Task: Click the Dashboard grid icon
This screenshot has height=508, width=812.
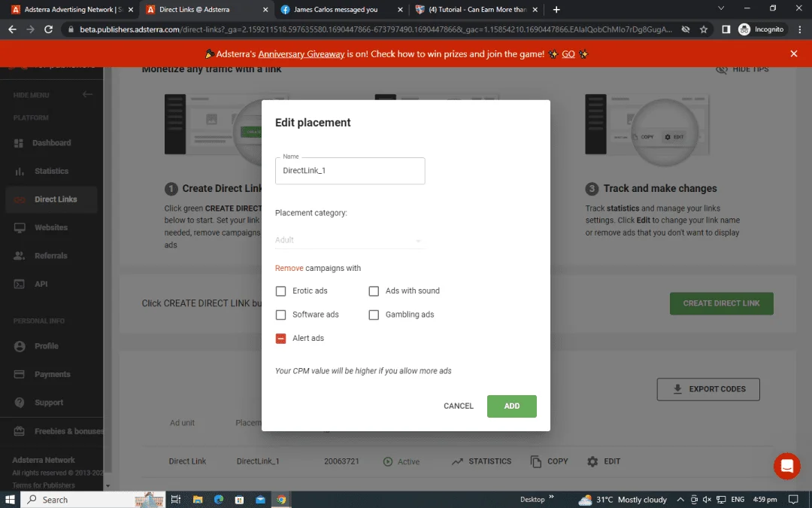Action: coord(19,143)
